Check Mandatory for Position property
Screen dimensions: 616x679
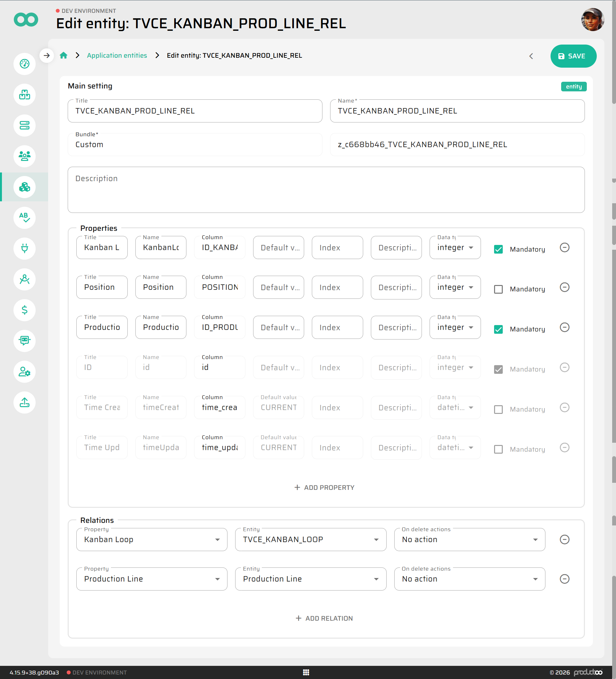tap(498, 289)
